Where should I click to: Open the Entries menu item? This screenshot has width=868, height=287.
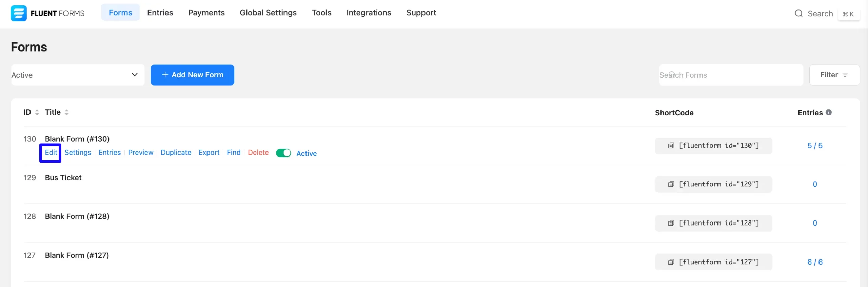[x=160, y=13]
